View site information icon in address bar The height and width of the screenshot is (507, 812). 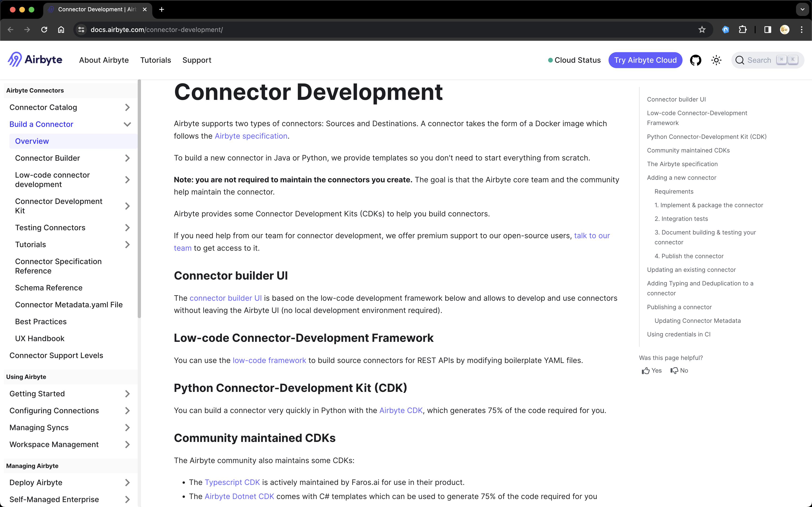coord(81,30)
